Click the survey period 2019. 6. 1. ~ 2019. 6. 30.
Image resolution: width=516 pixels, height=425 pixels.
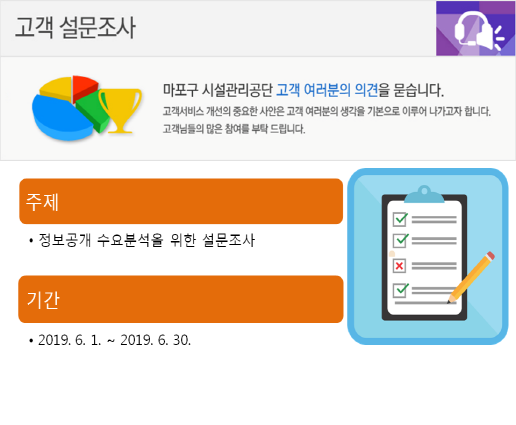(114, 340)
